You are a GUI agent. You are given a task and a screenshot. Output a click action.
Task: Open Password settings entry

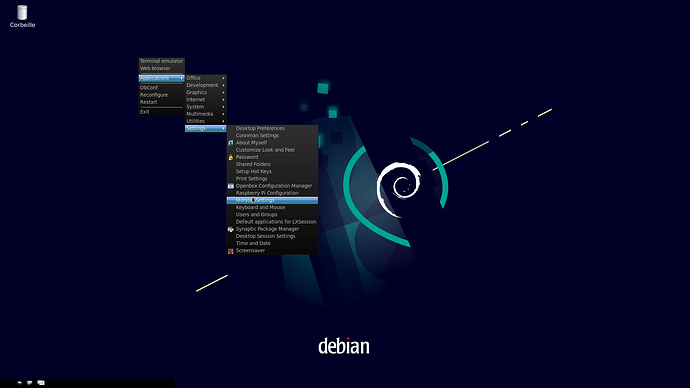272,157
